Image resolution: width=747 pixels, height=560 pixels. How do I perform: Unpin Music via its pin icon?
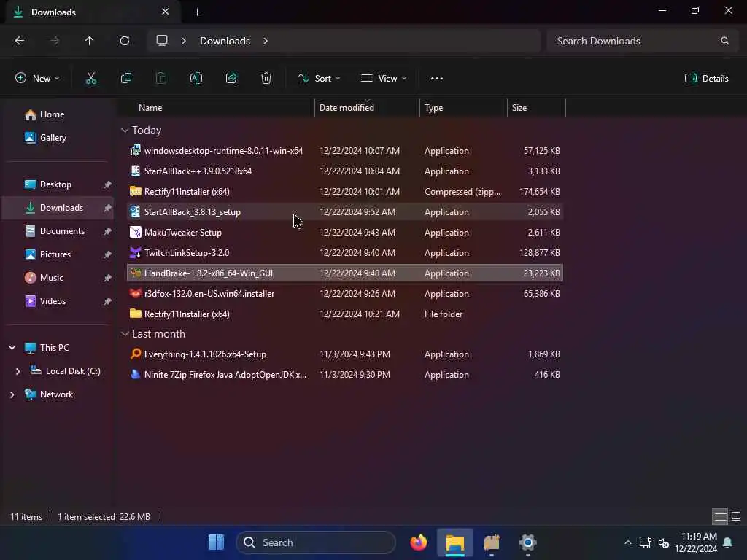(108, 278)
